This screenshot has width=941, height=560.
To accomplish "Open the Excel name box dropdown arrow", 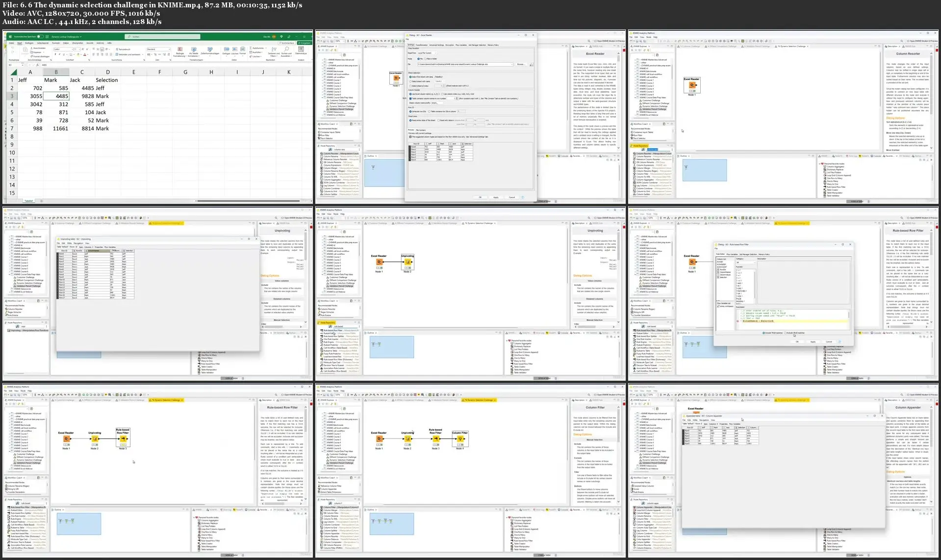I will 23,65.
